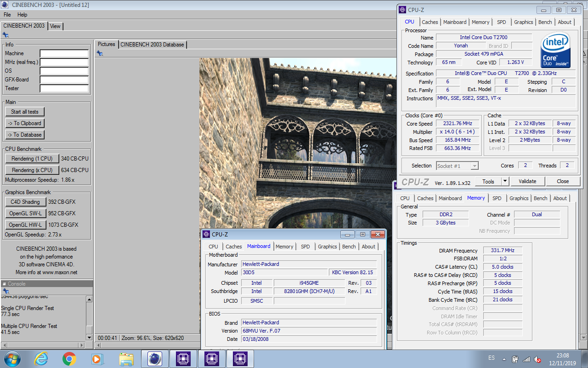Click the DRAM Frequency value 331.7 MHz
This screenshot has width=588, height=368.
[x=503, y=251]
